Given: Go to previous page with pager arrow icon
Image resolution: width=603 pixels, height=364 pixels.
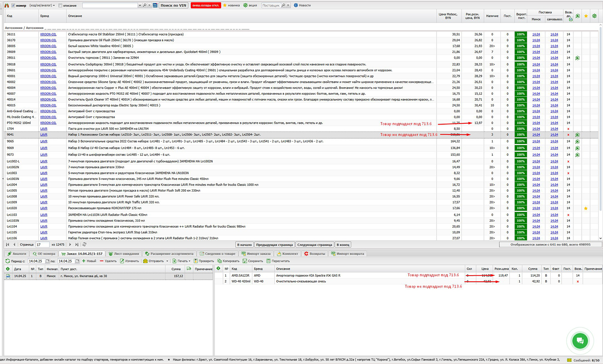Looking at the screenshot, I should (x=14, y=244).
